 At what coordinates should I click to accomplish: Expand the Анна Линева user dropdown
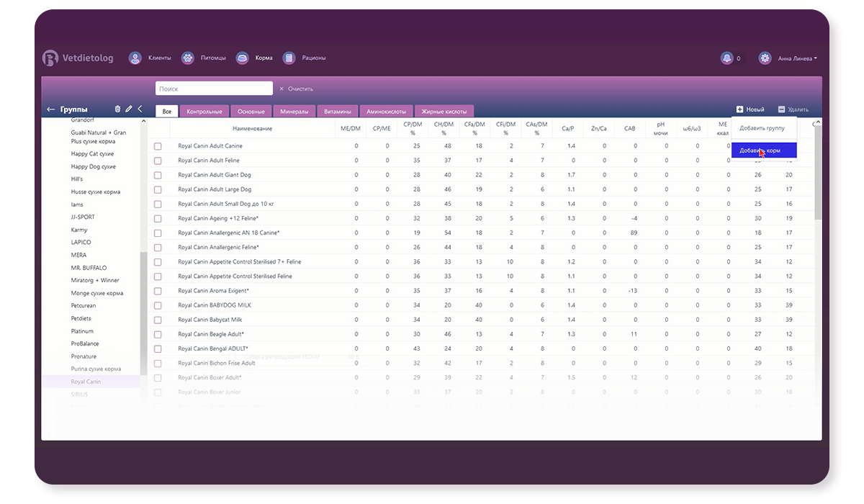[x=797, y=59]
